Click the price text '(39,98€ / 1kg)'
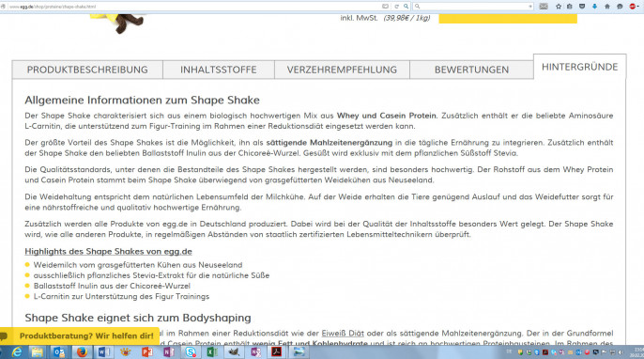Viewport: 644px width, 359px height. [x=407, y=18]
